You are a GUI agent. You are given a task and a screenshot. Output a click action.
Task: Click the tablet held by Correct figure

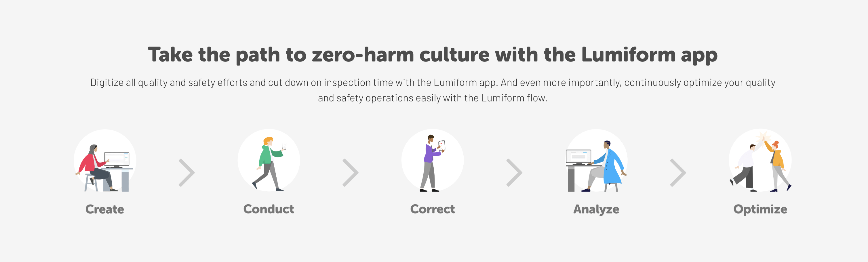click(x=442, y=146)
